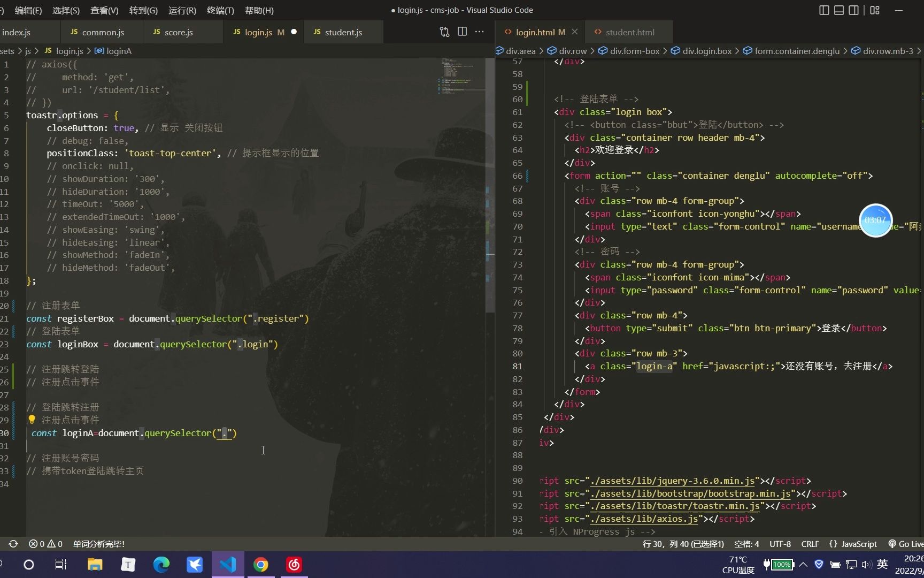This screenshot has width=924, height=578.
Task: Switch to the student.js tab
Action: coord(343,32)
